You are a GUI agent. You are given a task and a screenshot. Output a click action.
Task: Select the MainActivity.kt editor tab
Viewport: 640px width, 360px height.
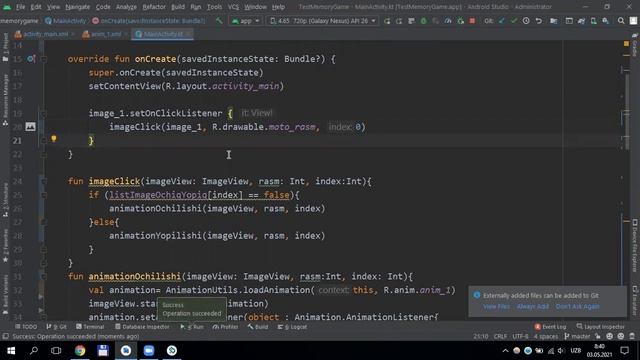(163, 34)
